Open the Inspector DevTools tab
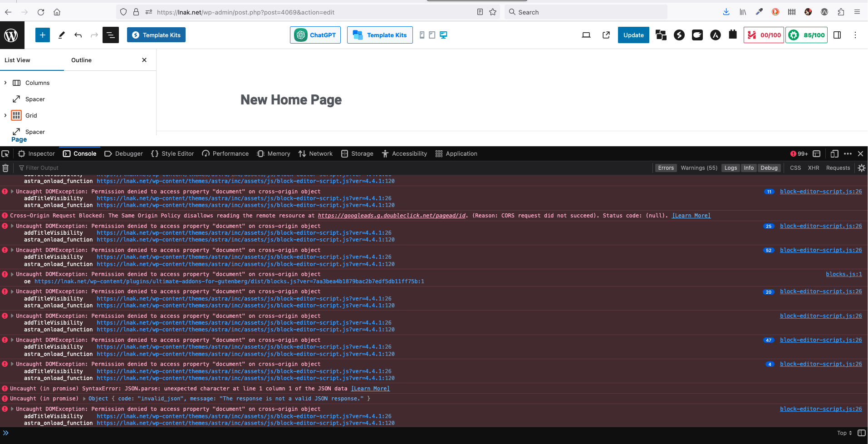 (x=36, y=154)
